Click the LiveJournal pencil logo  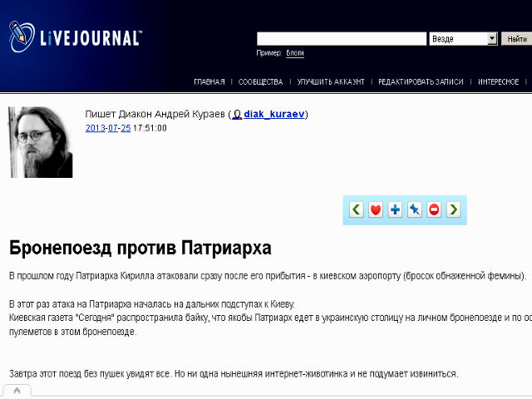pos(20,37)
